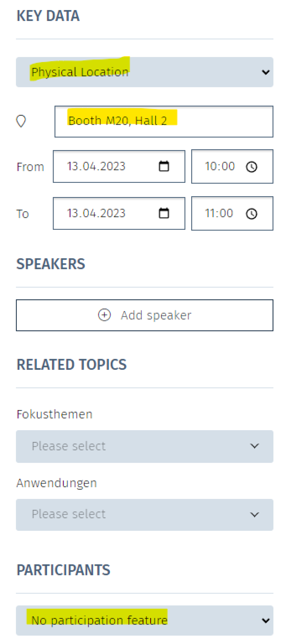Click the Physical Location dropdown arrow
This screenshot has height=644, width=286.
click(x=266, y=72)
